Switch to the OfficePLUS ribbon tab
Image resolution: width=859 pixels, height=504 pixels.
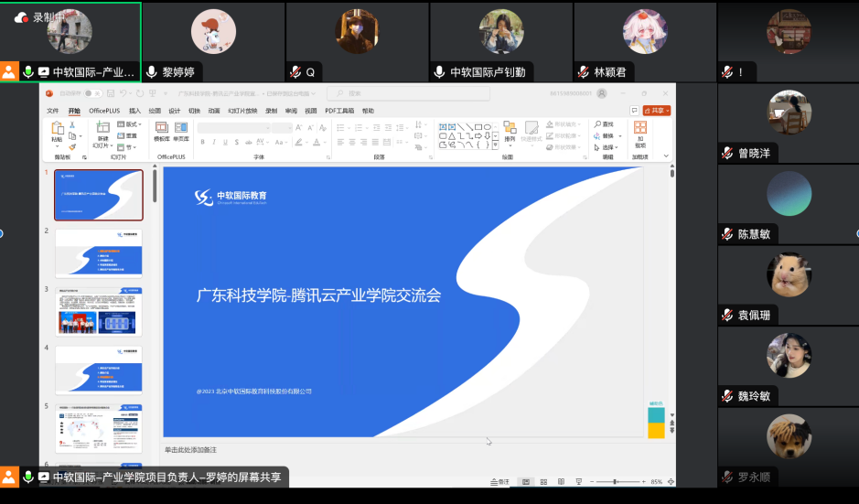point(104,111)
